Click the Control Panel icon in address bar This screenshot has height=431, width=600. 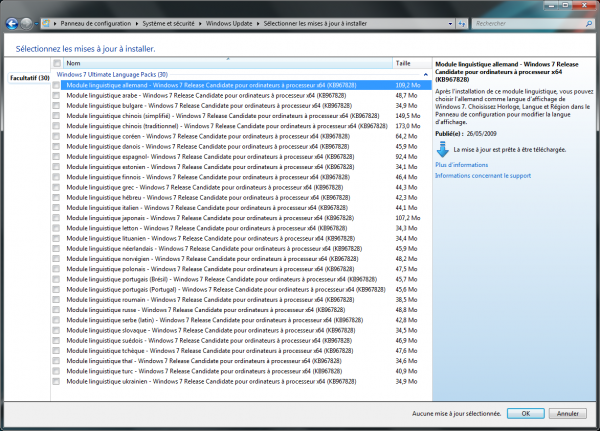click(x=46, y=23)
